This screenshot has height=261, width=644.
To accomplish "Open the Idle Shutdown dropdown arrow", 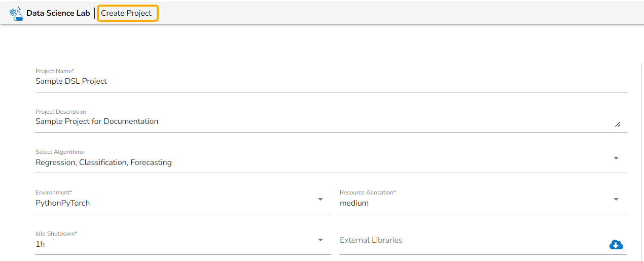I will pos(320,240).
